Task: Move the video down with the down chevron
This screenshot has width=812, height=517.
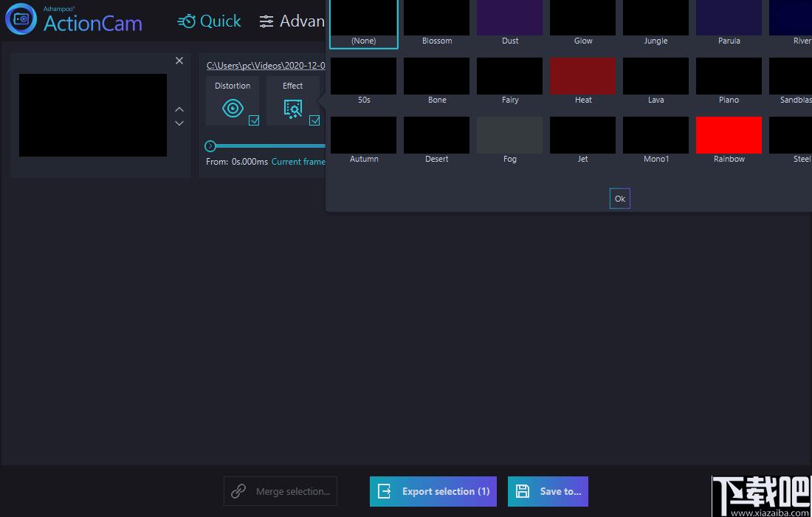Action: pyautogui.click(x=179, y=123)
